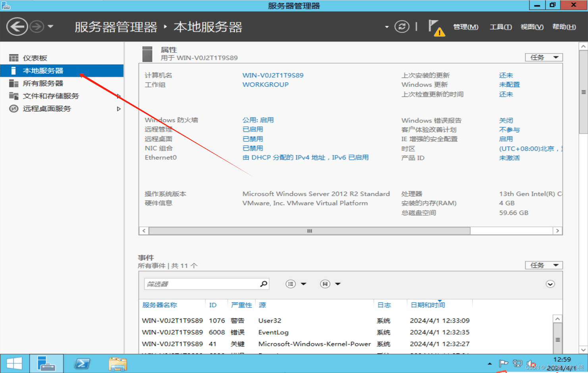Click the search magnifier in event filter
588x373 pixels.
(x=264, y=284)
